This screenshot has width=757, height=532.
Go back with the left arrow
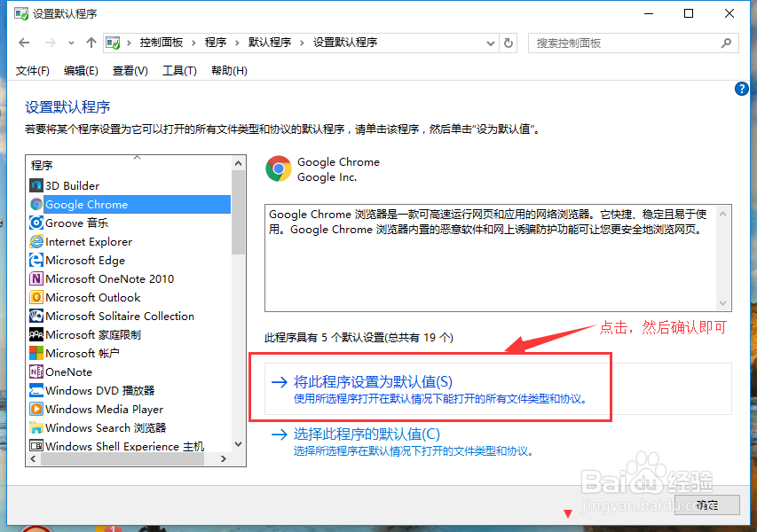pyautogui.click(x=24, y=43)
